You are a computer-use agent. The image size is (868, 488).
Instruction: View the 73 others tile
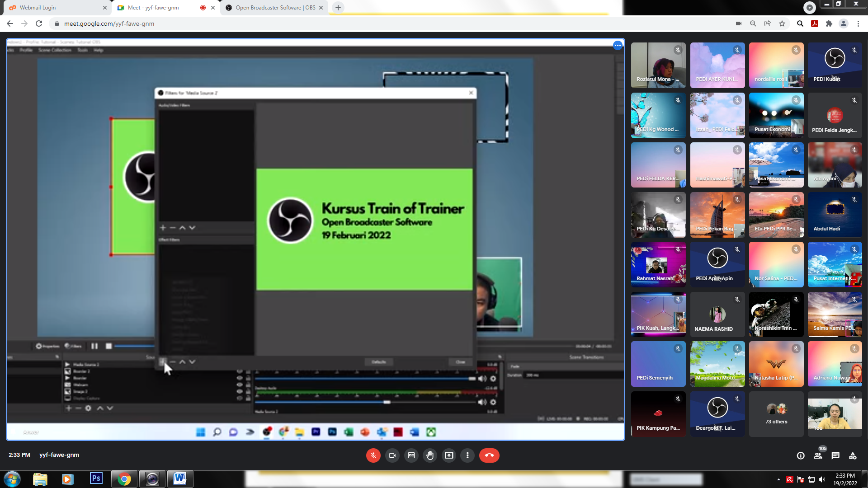776,414
